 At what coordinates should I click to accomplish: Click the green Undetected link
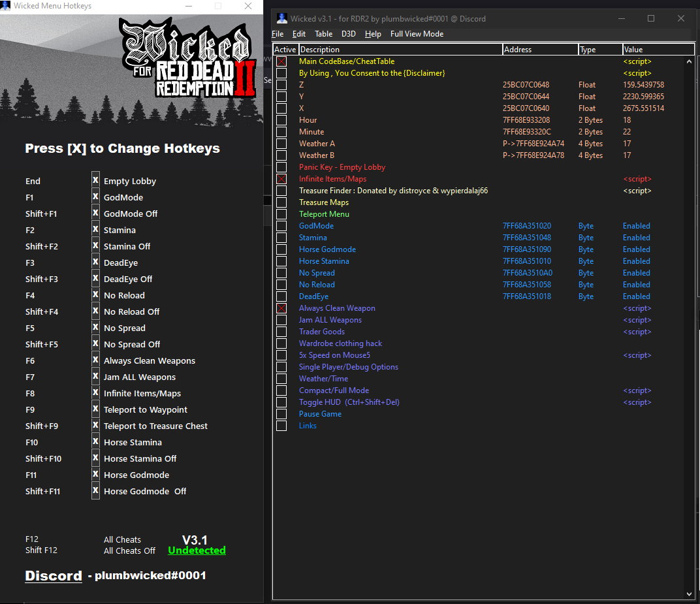[x=197, y=550]
